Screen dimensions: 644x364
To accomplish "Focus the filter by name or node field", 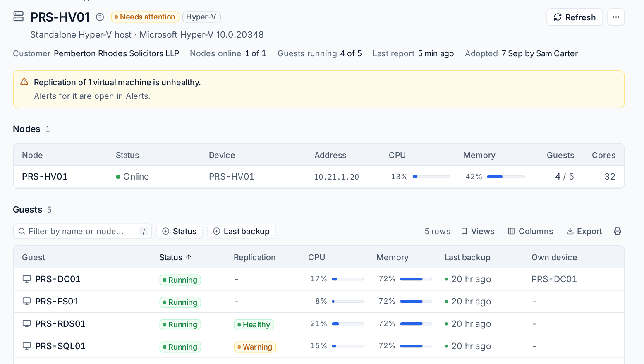I will pos(83,231).
